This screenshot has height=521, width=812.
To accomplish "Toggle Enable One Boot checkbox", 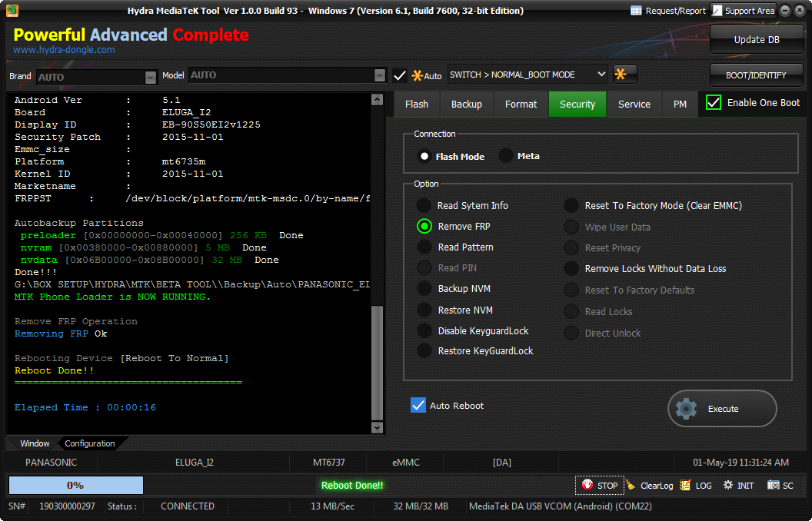I will pyautogui.click(x=714, y=102).
